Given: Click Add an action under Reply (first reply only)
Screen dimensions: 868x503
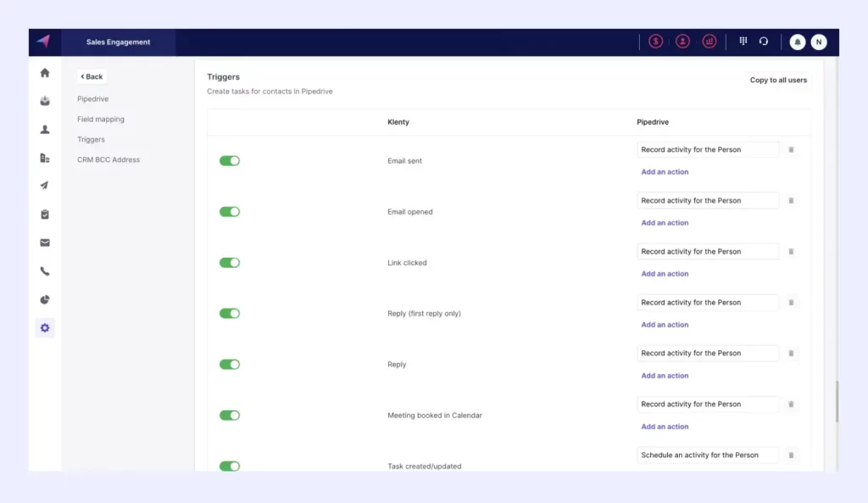Looking at the screenshot, I should tap(665, 325).
